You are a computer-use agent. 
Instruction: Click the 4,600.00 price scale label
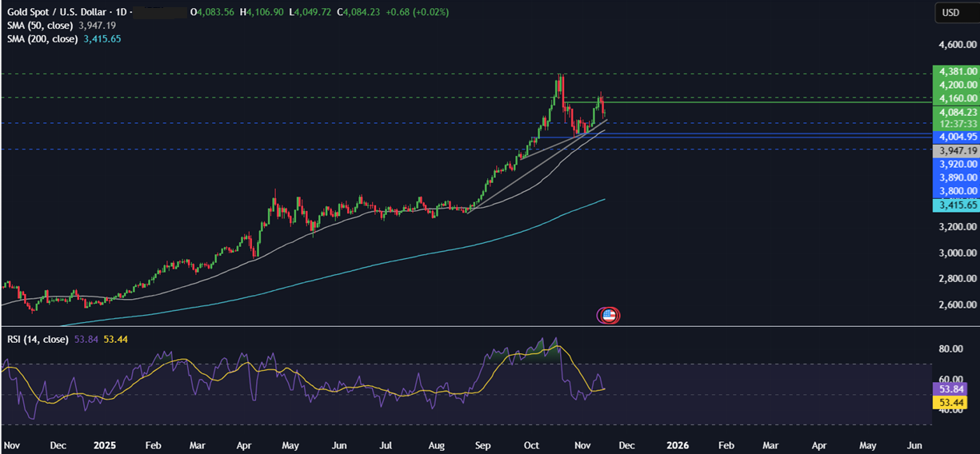[x=957, y=45]
